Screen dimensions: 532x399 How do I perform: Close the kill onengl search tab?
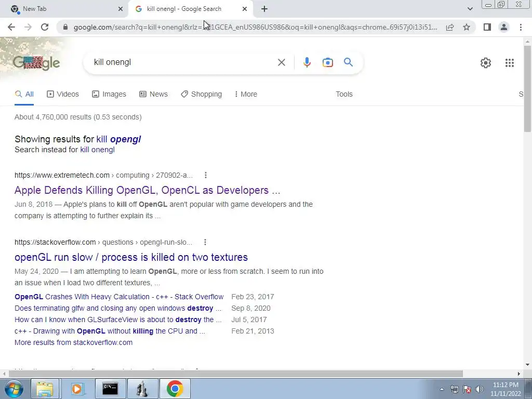tap(245, 9)
